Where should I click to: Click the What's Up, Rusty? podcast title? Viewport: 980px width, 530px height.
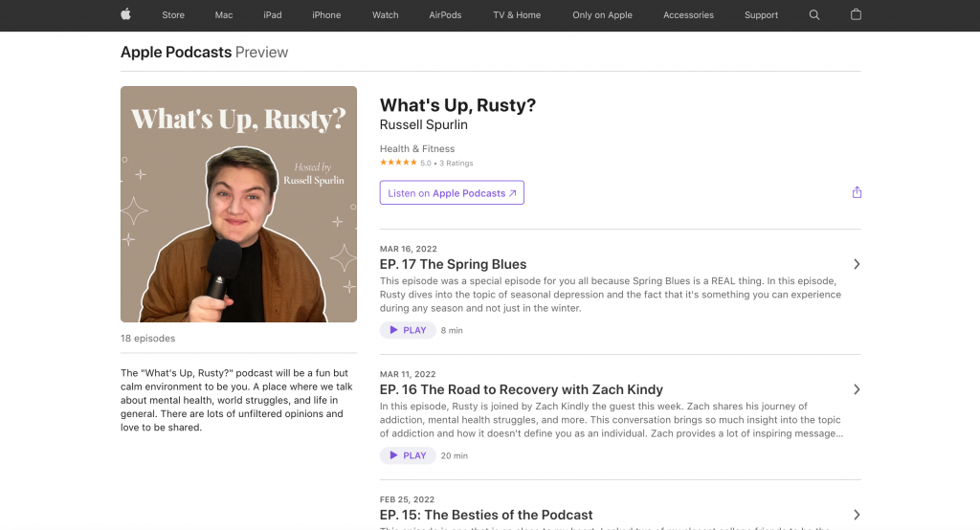[x=457, y=105]
